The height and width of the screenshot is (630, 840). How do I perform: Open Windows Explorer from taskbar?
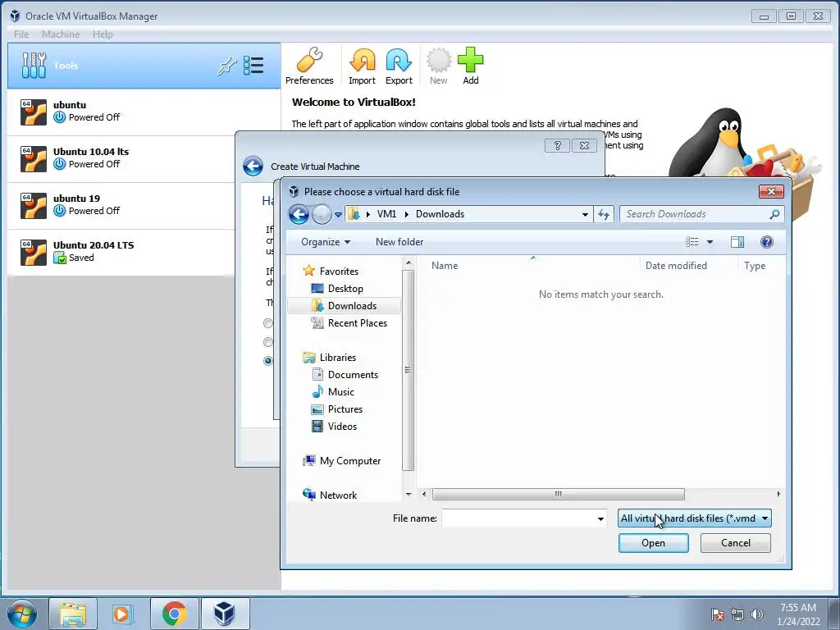(x=73, y=614)
